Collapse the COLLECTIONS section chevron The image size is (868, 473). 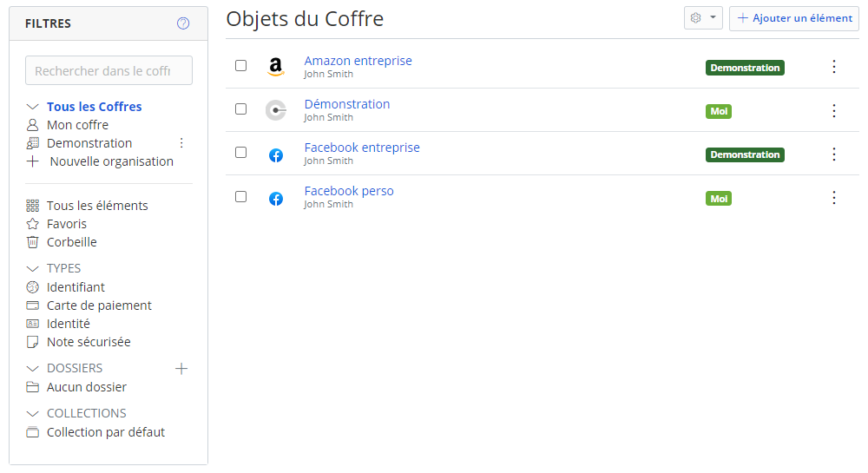click(33, 414)
